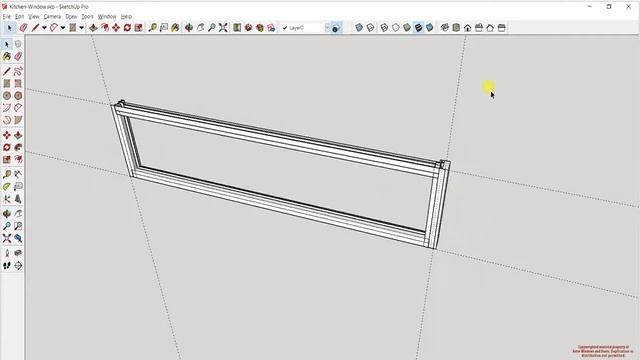Pick the Eraser tool in top toolbar
Viewport: 640px width, 360px height.
(23, 28)
